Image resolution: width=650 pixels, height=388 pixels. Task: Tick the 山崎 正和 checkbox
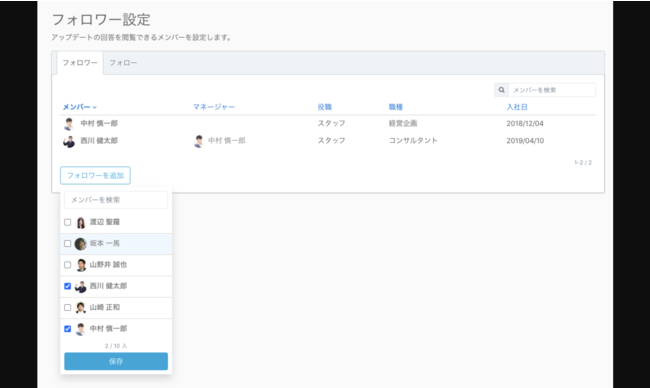tap(68, 307)
